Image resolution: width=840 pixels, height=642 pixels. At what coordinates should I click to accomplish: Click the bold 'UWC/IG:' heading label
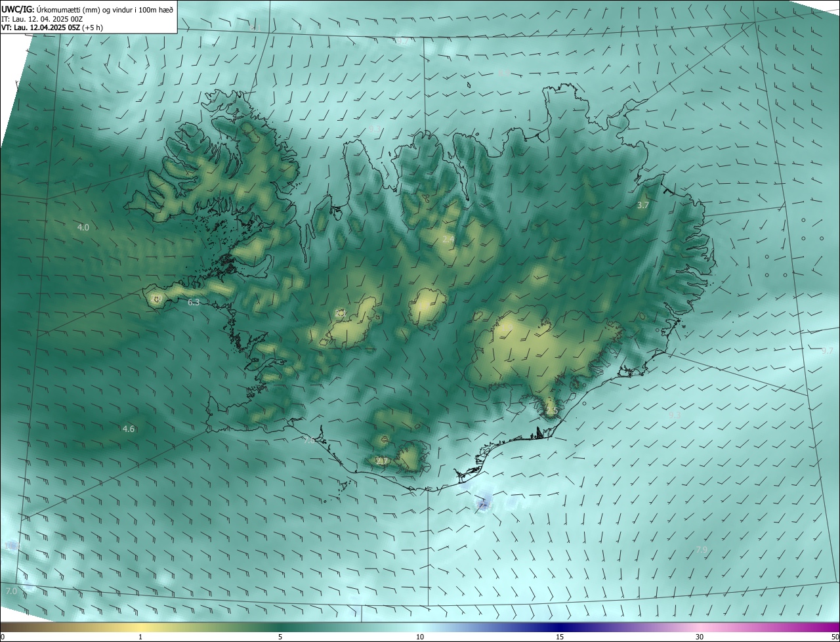18,10
